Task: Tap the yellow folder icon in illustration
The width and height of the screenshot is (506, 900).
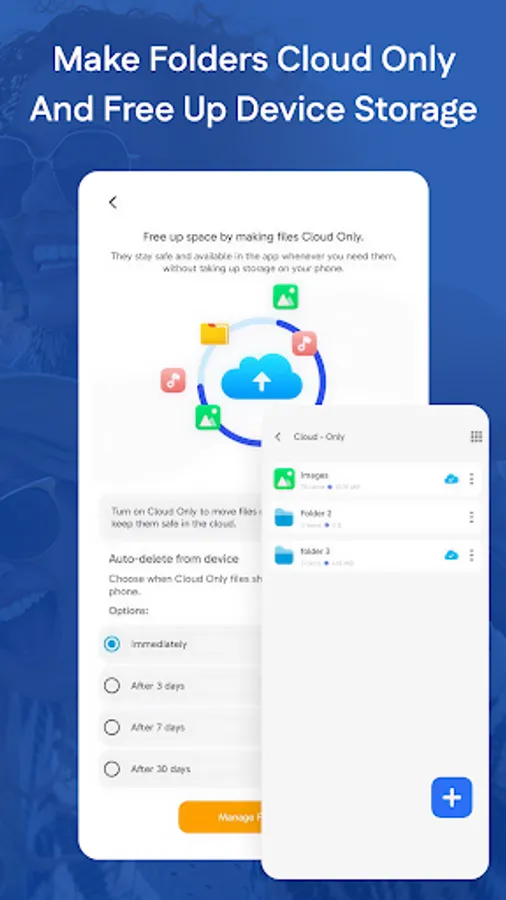Action: [215, 333]
